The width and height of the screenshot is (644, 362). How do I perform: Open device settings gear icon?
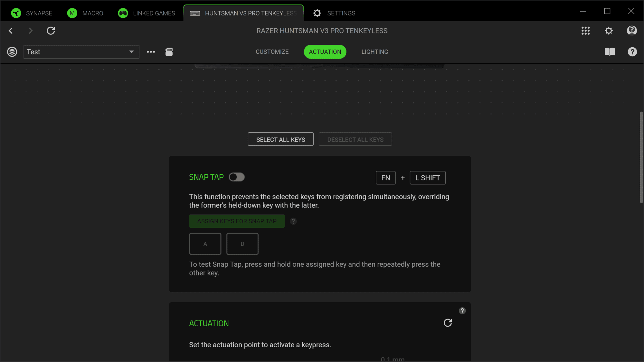609,31
